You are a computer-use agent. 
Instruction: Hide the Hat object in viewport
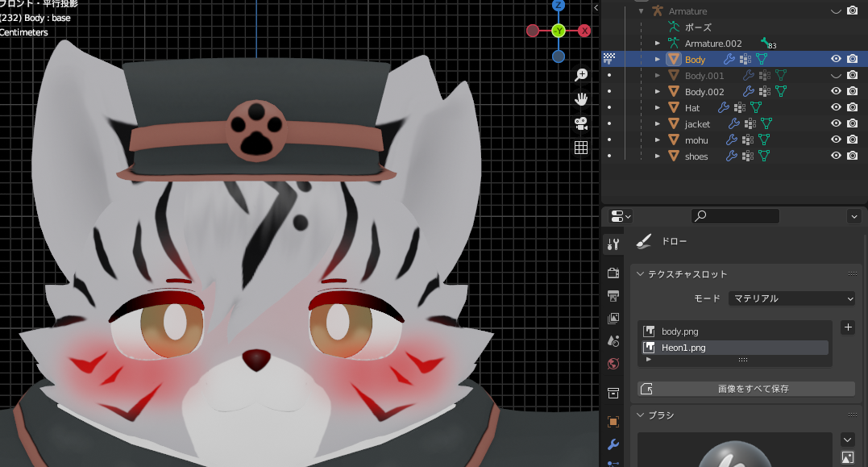tap(836, 107)
